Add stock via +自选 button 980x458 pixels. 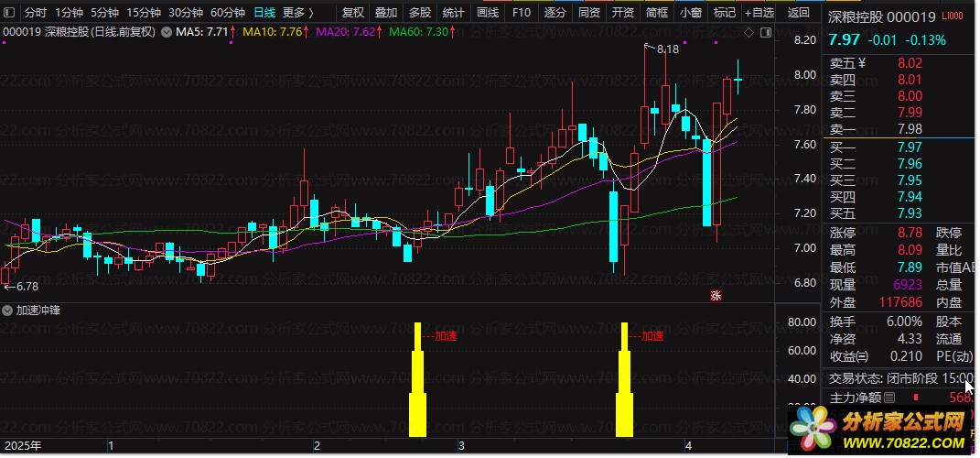pos(759,13)
